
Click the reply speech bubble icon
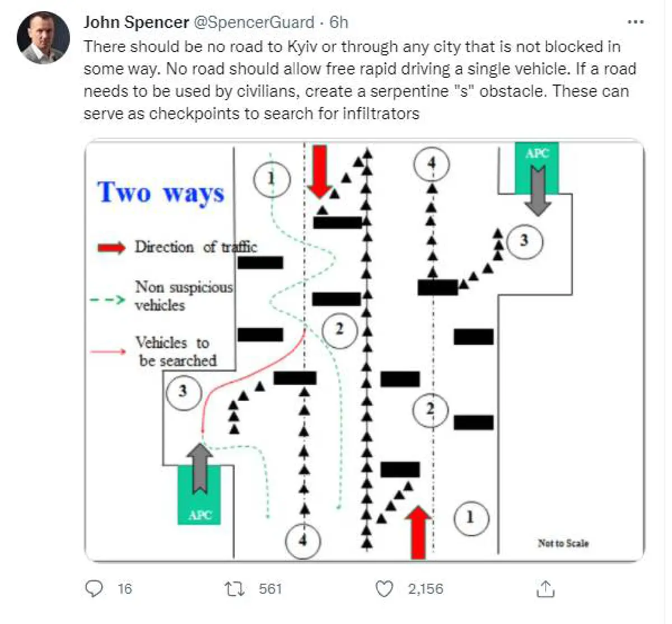pos(94,588)
